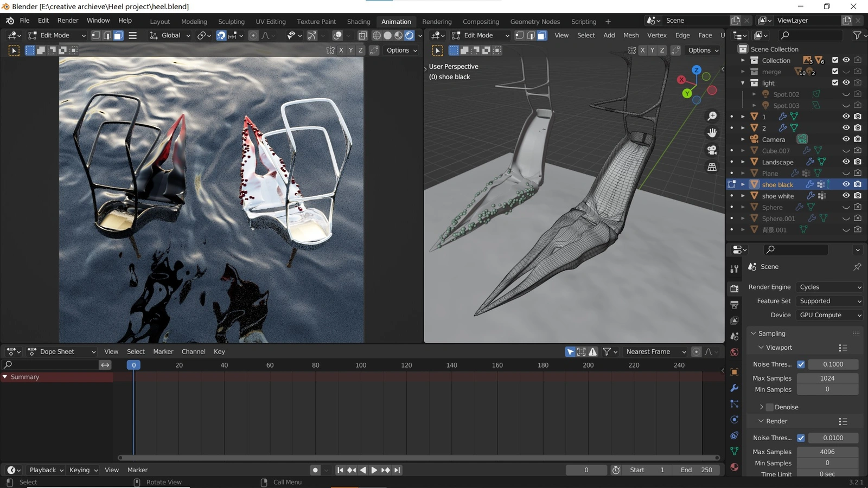Switch to the Shading workspace tab
Screen dimensions: 868x488
(x=359, y=22)
